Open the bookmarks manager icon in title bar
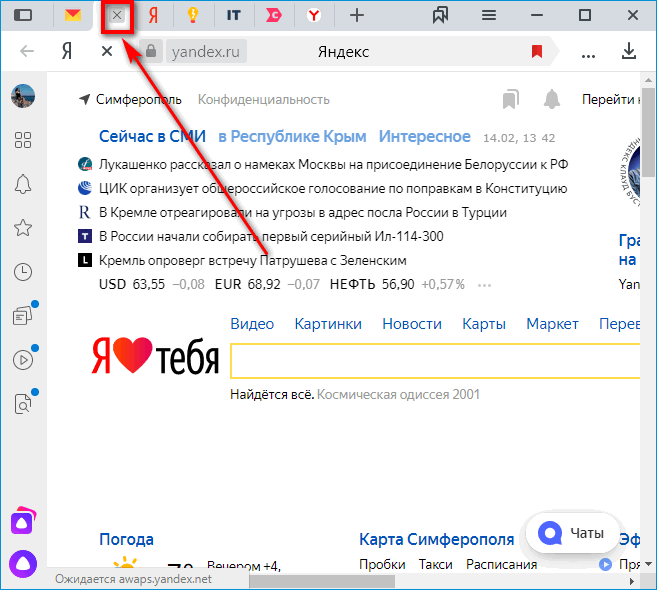This screenshot has width=657, height=590. click(440, 16)
